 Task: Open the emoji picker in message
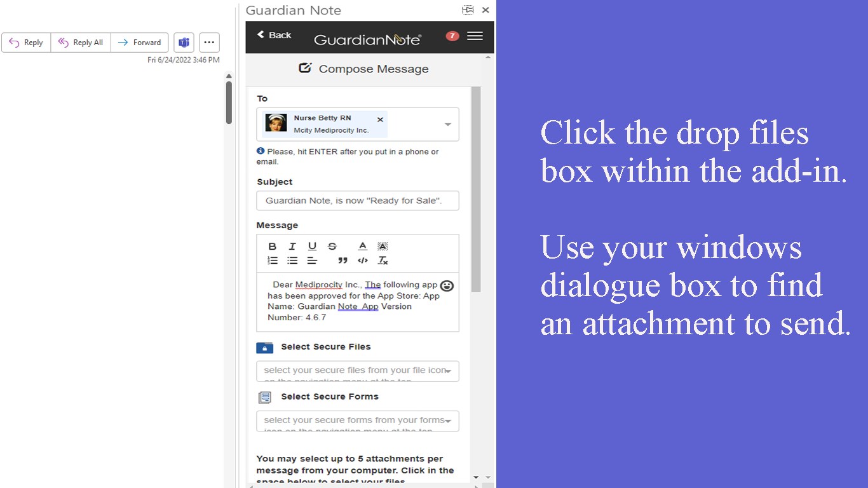coord(447,286)
